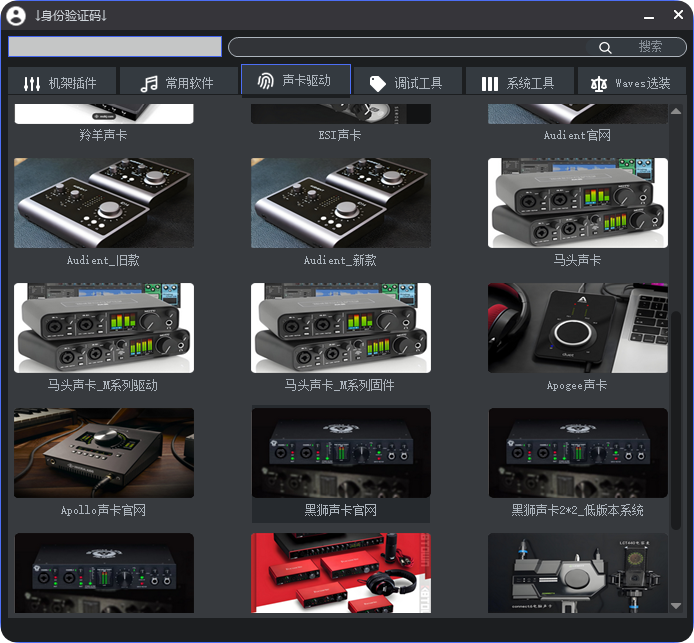Click the bars icon on 系统工具

490,84
